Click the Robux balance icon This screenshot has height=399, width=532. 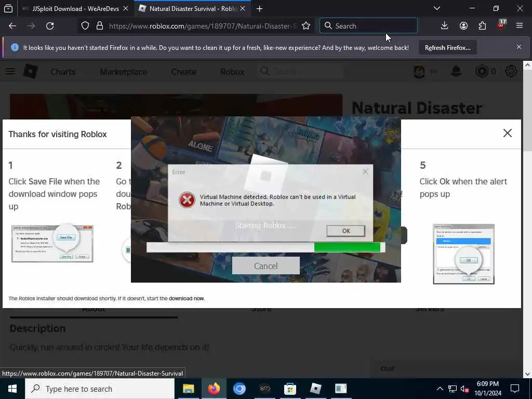[x=482, y=72]
